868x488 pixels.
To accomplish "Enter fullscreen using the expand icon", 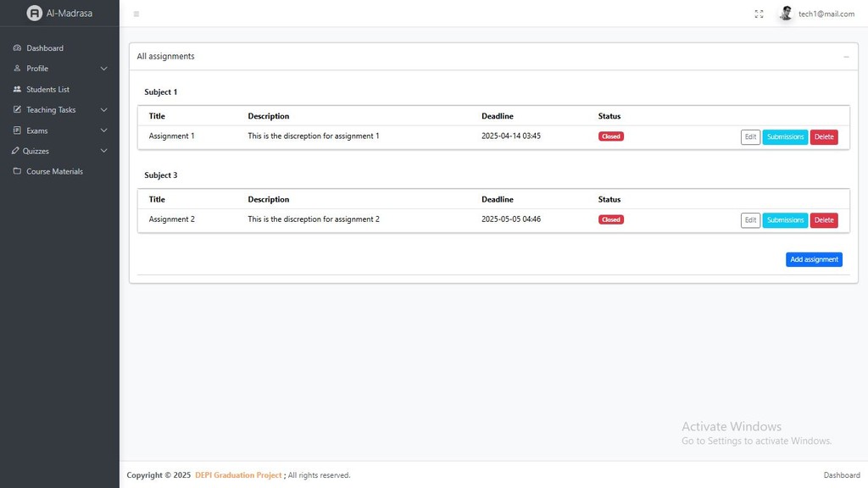I will pos(759,14).
